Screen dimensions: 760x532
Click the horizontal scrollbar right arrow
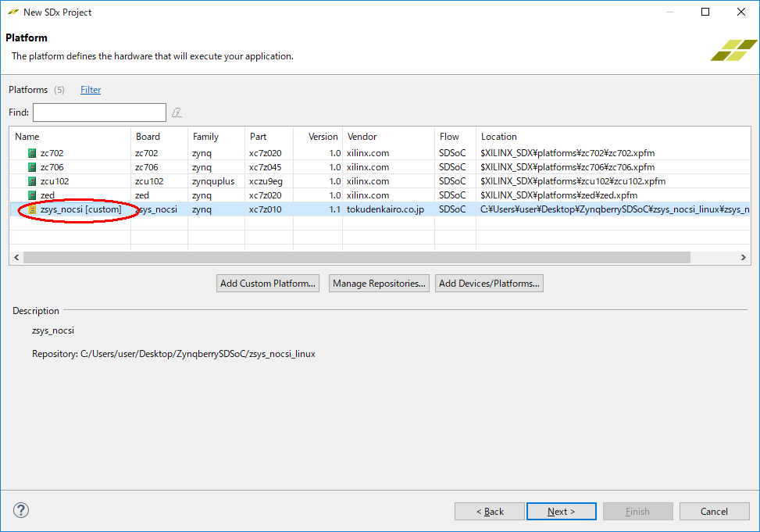pos(744,257)
